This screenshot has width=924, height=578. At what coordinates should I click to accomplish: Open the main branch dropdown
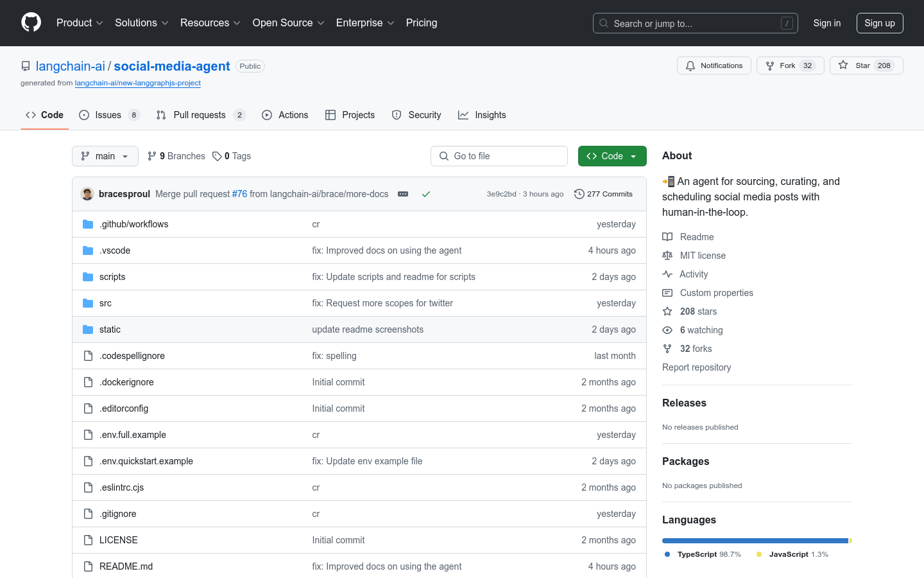(105, 156)
